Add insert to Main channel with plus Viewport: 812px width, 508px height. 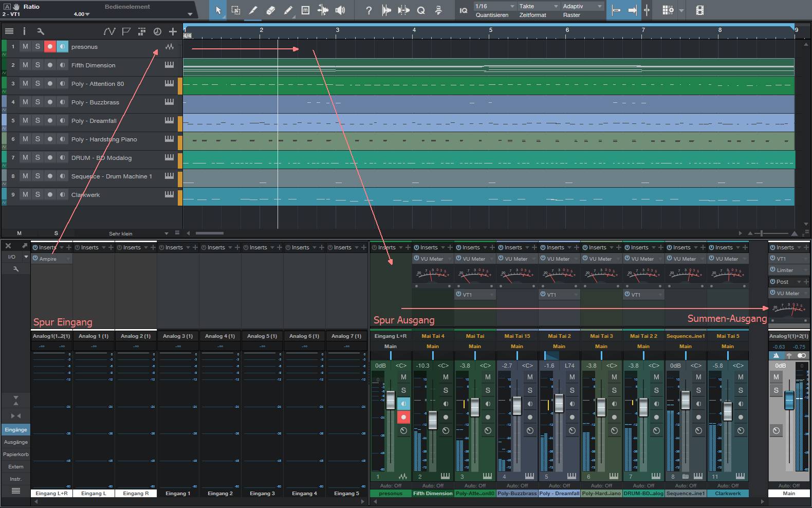(x=806, y=247)
